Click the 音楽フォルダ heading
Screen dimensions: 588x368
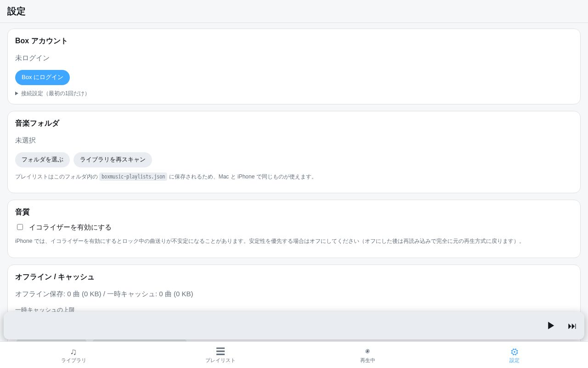point(37,123)
